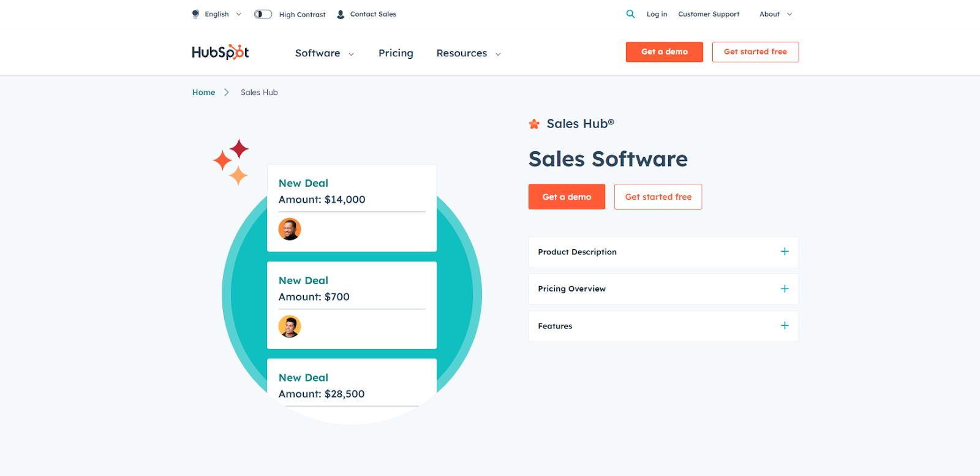Expand the Pricing Overview section
The height and width of the screenshot is (476, 980).
tap(663, 289)
